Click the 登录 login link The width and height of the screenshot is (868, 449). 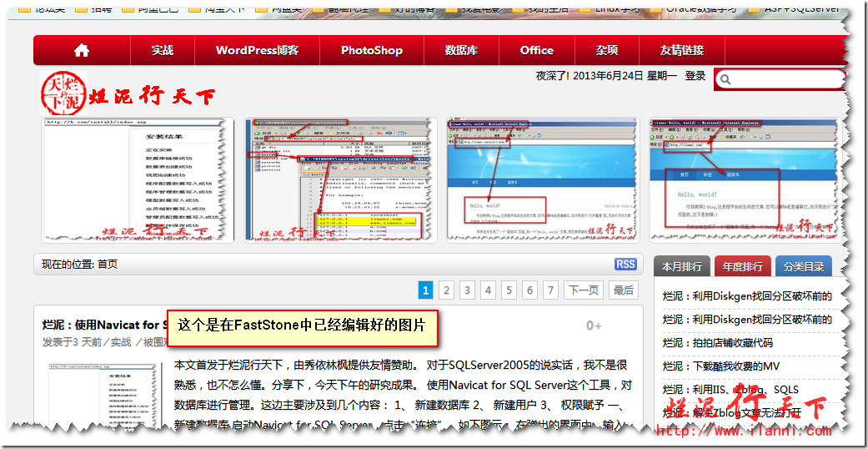pos(695,76)
